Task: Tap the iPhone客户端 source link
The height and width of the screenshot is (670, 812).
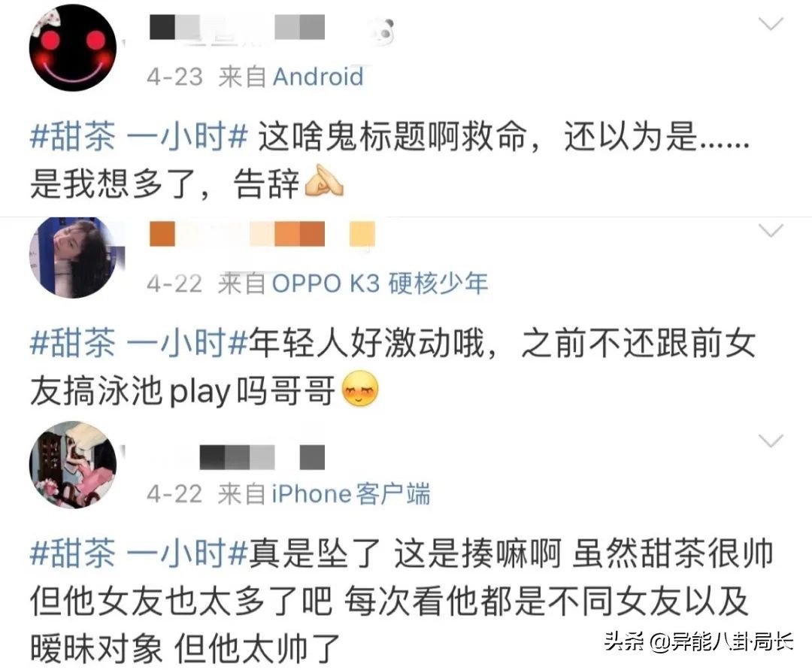Action: (350, 493)
